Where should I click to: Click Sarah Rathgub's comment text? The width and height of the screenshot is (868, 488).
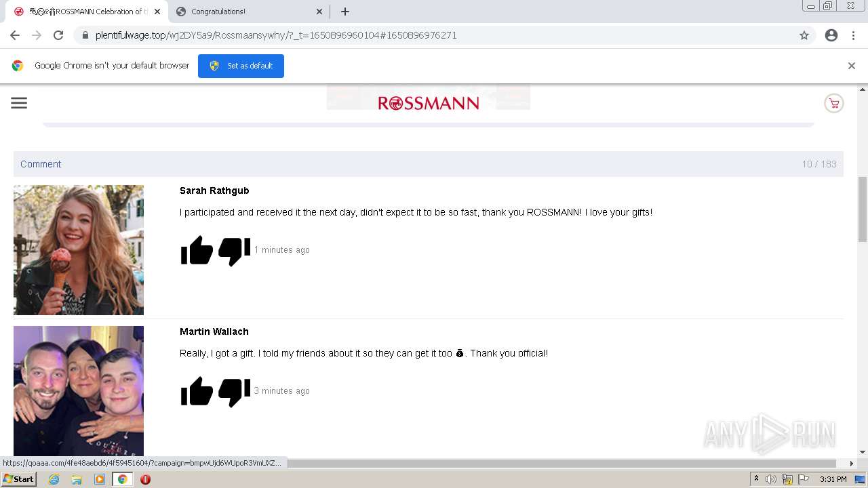(x=416, y=212)
